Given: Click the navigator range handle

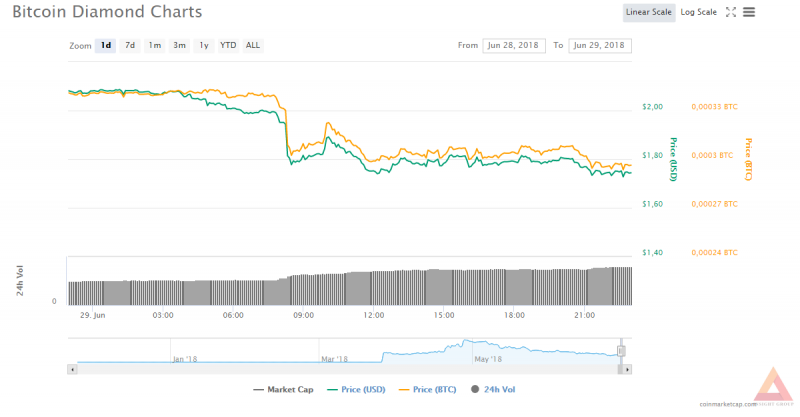Looking at the screenshot, I should pos(621,351).
